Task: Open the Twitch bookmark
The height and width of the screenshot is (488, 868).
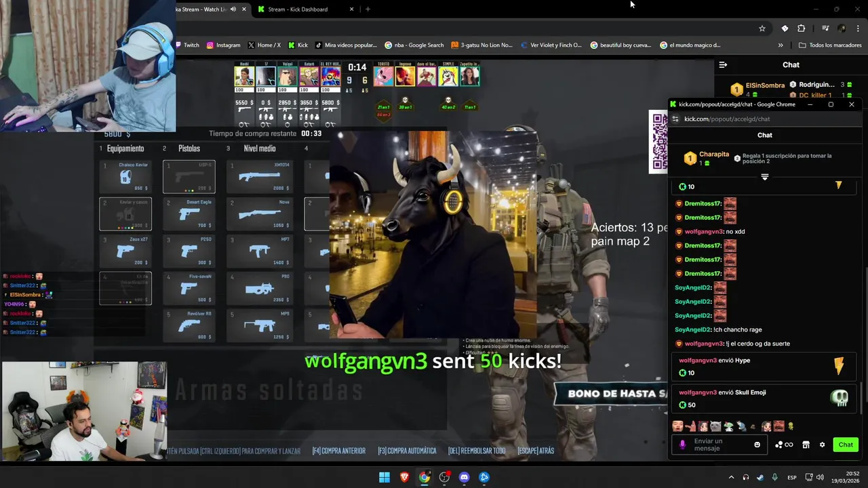Action: coord(187,45)
